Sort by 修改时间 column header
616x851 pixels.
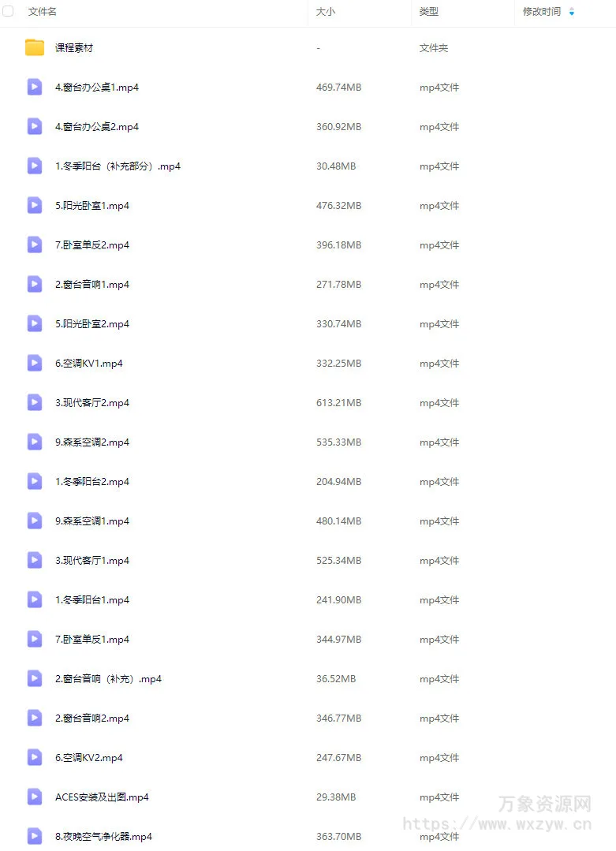pos(542,11)
